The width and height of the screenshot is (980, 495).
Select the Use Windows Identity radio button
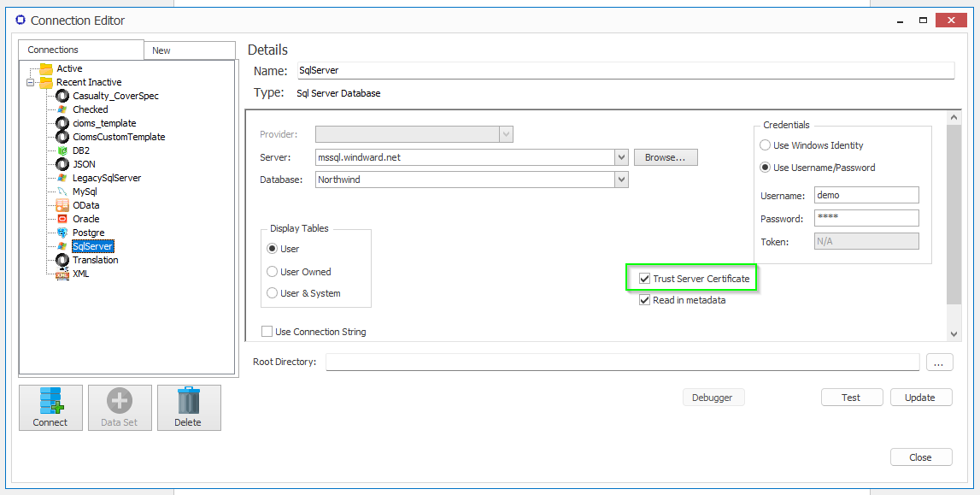tap(766, 145)
